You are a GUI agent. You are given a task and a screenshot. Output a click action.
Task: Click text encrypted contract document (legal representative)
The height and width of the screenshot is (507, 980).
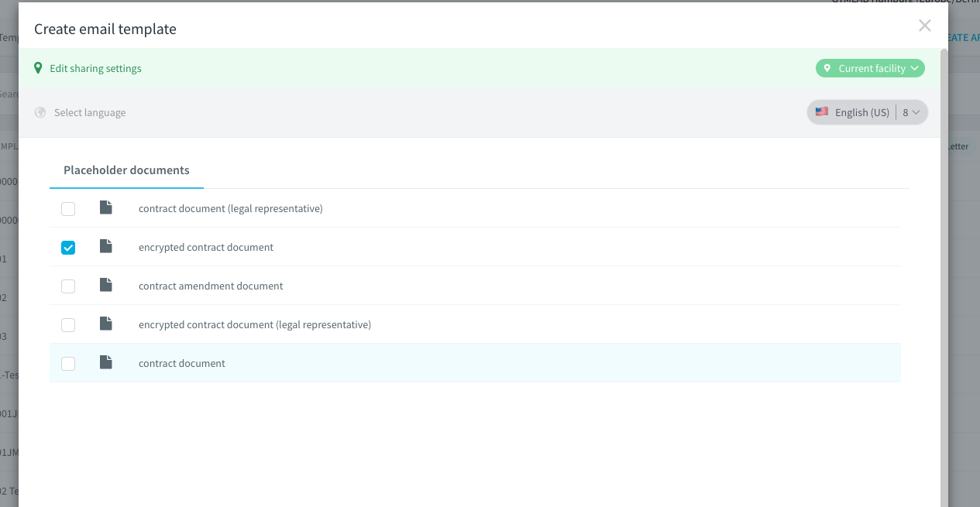[255, 324]
